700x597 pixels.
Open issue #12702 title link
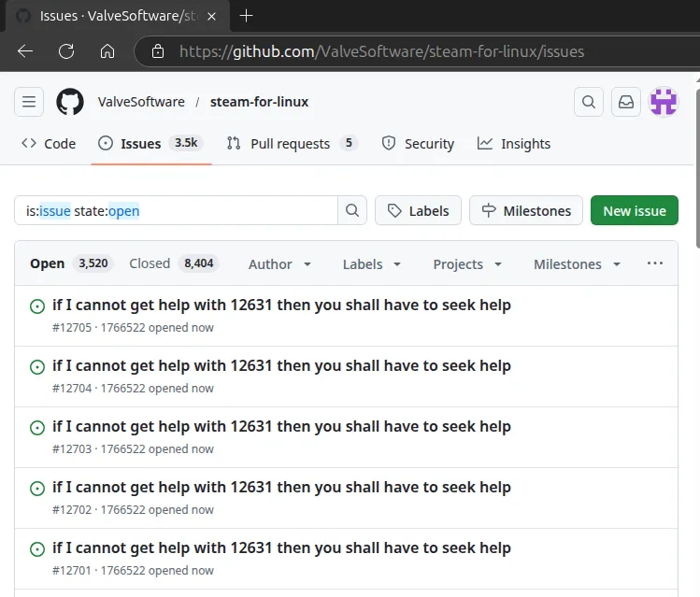(281, 487)
